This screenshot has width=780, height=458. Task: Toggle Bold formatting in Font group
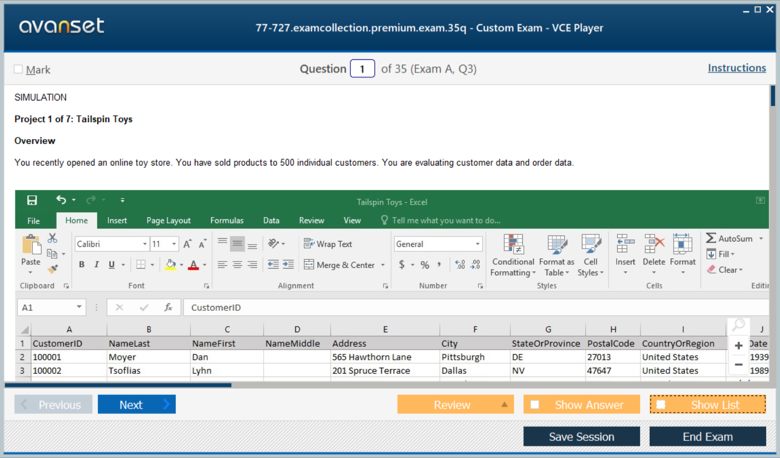coord(82,265)
